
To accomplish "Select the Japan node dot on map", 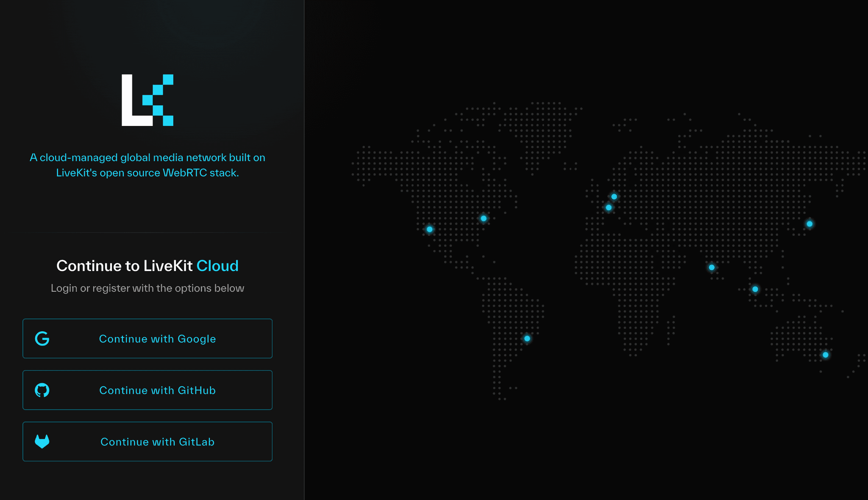I will [810, 224].
